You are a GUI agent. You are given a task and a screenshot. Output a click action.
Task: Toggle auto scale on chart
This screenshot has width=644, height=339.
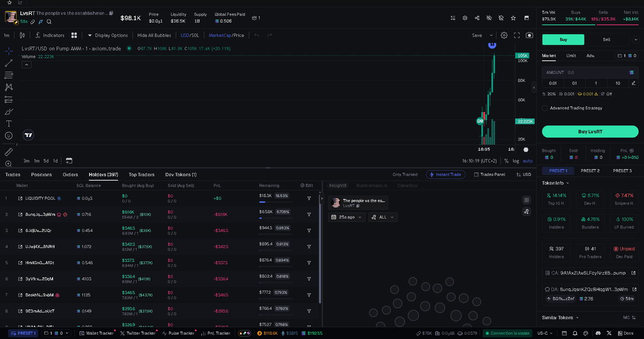[528, 161]
